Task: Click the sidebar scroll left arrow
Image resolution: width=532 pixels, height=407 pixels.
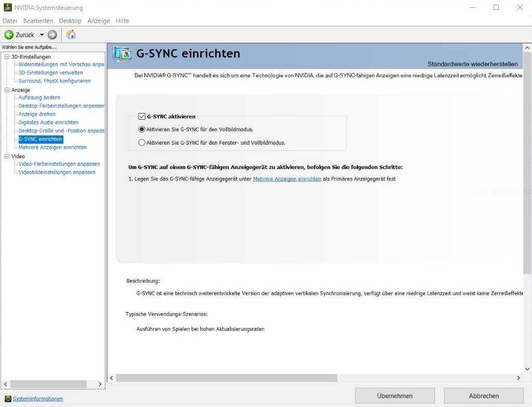Action: pyautogui.click(x=5, y=384)
